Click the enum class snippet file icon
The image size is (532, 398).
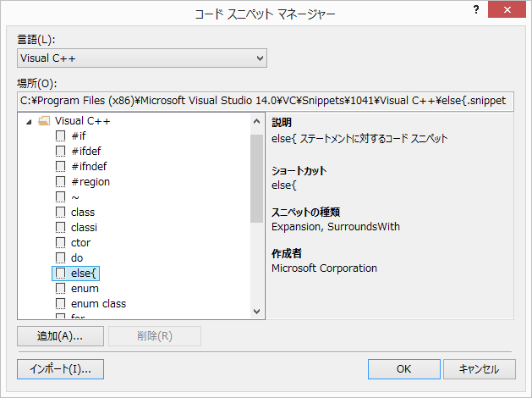(60, 304)
